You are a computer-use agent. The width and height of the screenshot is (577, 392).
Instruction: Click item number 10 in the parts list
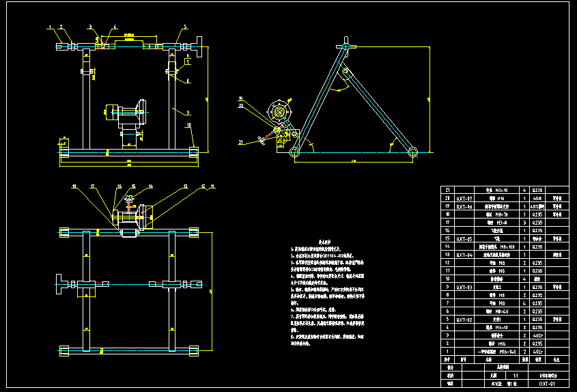tap(447, 279)
